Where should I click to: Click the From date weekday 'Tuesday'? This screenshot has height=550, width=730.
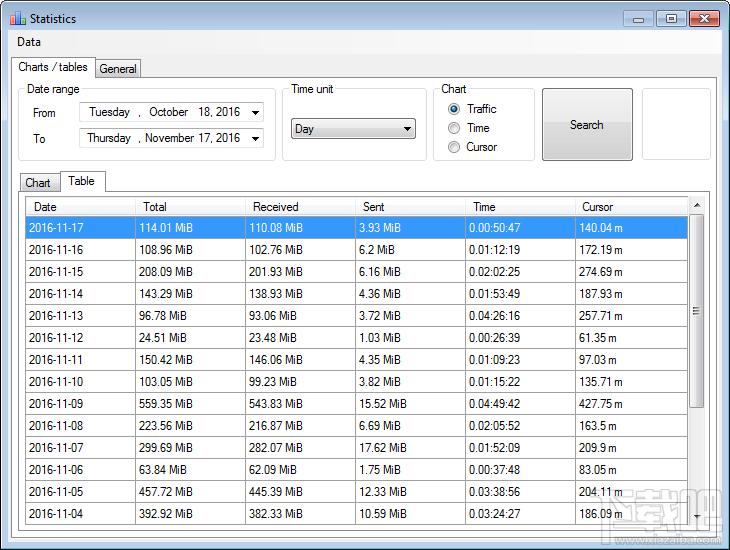pyautogui.click(x=109, y=112)
